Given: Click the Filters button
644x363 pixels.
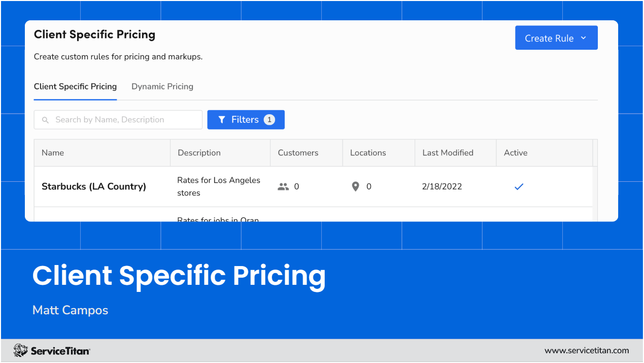Looking at the screenshot, I should pyautogui.click(x=246, y=119).
